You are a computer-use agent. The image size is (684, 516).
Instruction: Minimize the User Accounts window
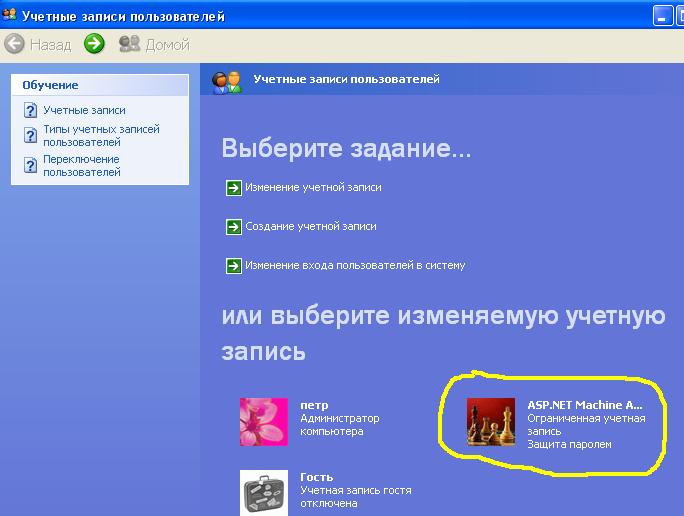[x=662, y=17]
